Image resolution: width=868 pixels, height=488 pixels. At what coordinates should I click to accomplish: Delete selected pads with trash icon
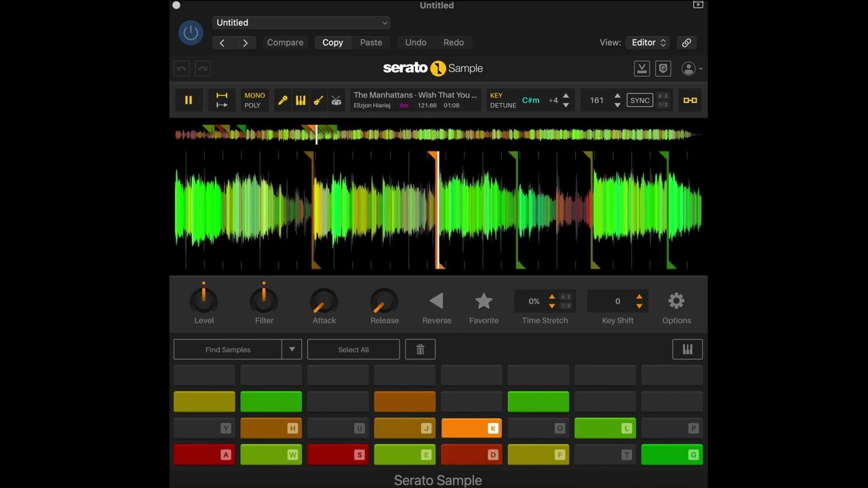click(420, 349)
